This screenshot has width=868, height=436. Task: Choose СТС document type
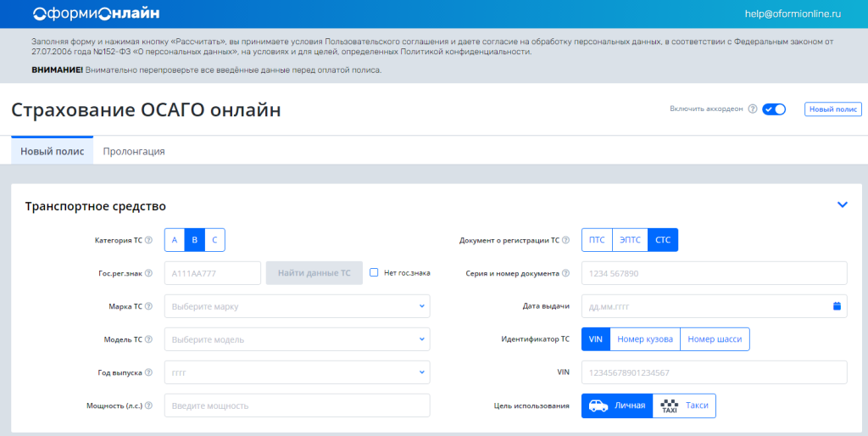(663, 240)
